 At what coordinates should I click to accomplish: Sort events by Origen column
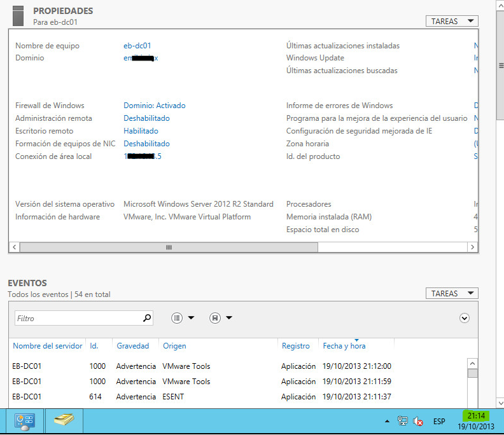(x=174, y=346)
